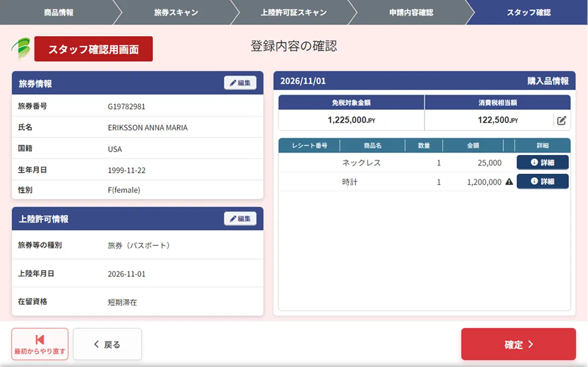Edit the 消費税相当額 amount via pencil icon
Screen dimensions: 588x367
(561, 120)
